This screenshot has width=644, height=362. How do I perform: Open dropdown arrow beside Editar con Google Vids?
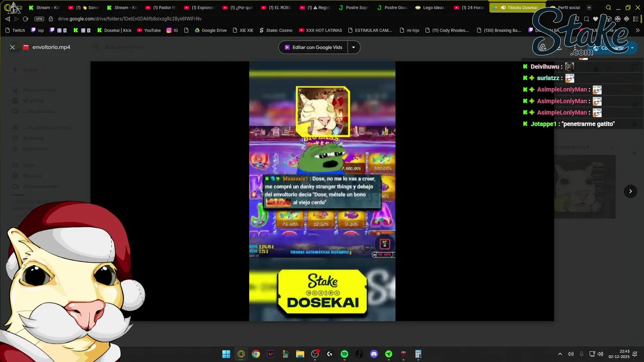(353, 47)
